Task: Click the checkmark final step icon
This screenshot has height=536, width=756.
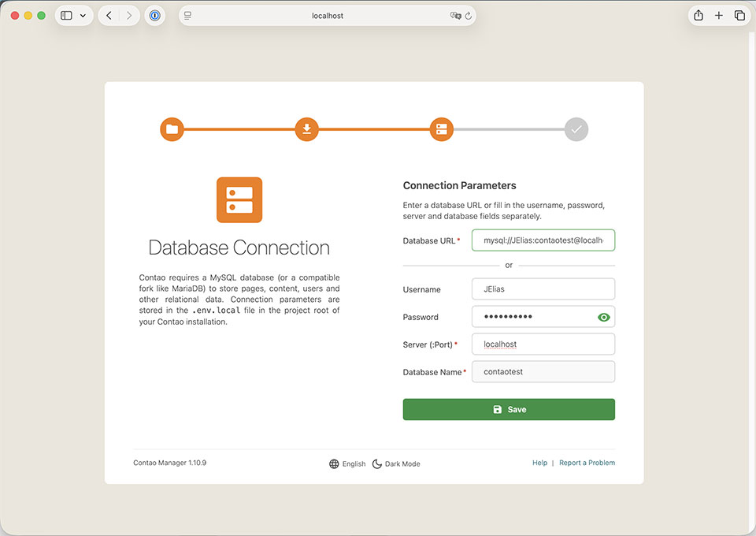Action: (x=576, y=129)
